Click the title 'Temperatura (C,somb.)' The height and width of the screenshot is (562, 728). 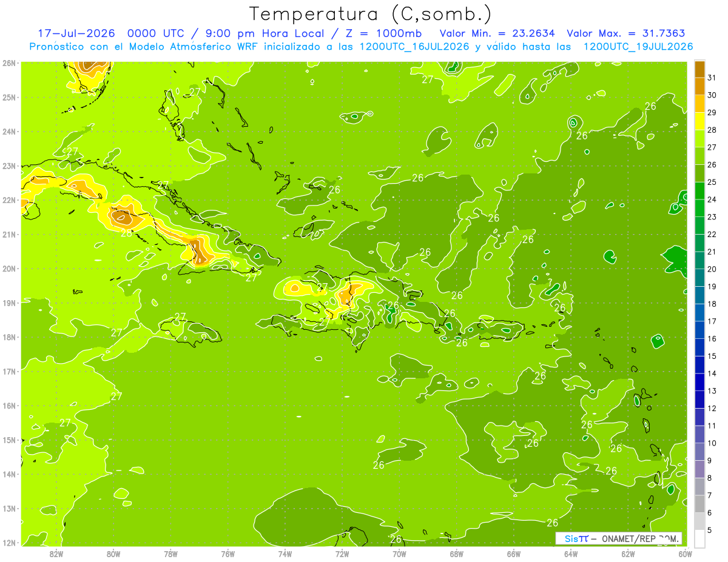point(371,14)
